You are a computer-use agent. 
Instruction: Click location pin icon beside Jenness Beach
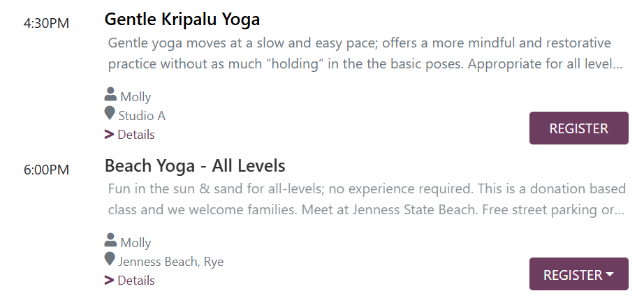[x=110, y=260]
